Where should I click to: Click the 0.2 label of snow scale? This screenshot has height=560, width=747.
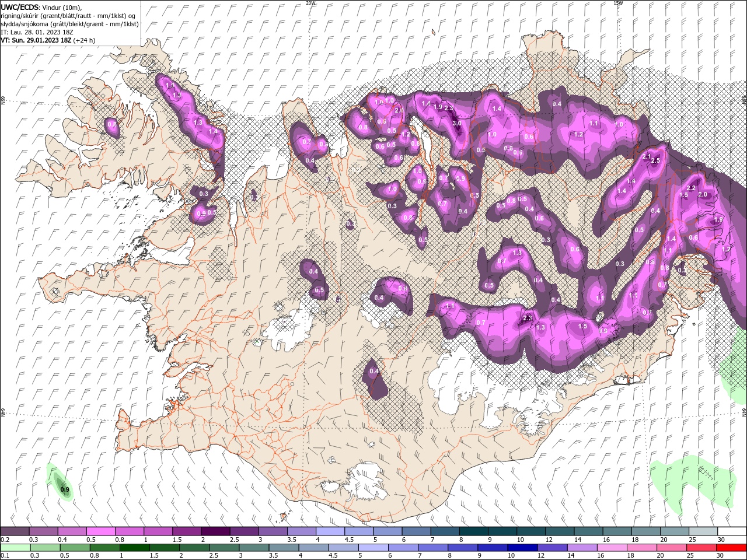click(x=5, y=540)
